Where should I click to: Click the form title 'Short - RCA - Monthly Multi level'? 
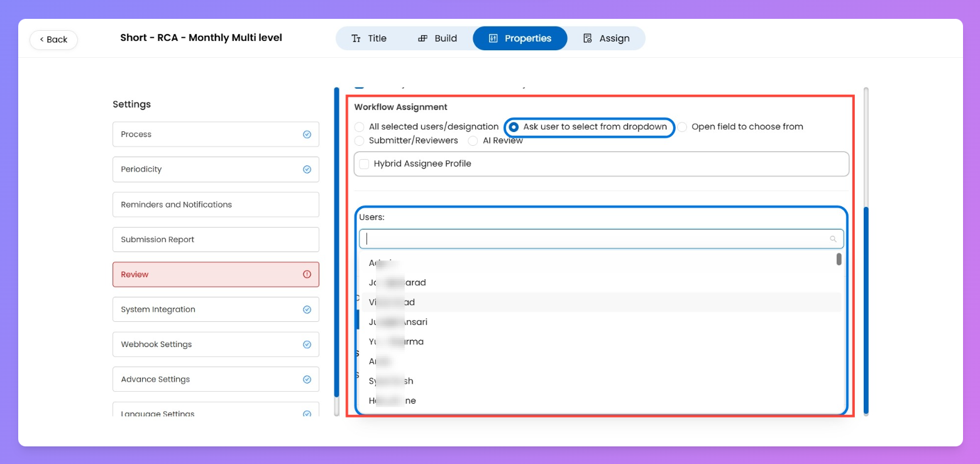[201, 38]
